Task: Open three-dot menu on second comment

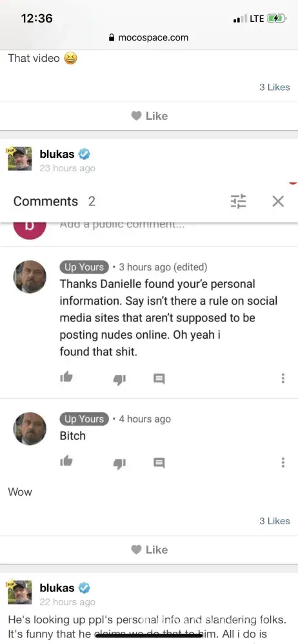Action: tap(283, 462)
